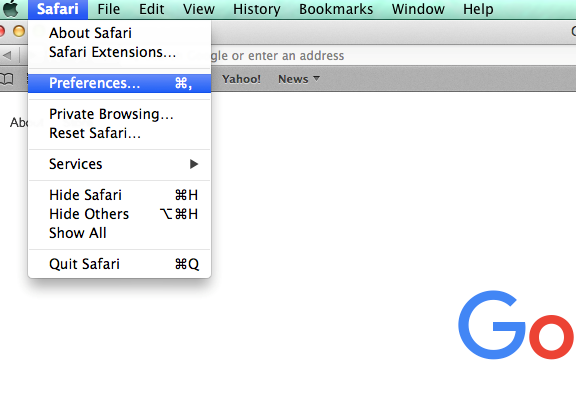The width and height of the screenshot is (576, 401).
Task: Click the red close button
Action: click(1, 31)
